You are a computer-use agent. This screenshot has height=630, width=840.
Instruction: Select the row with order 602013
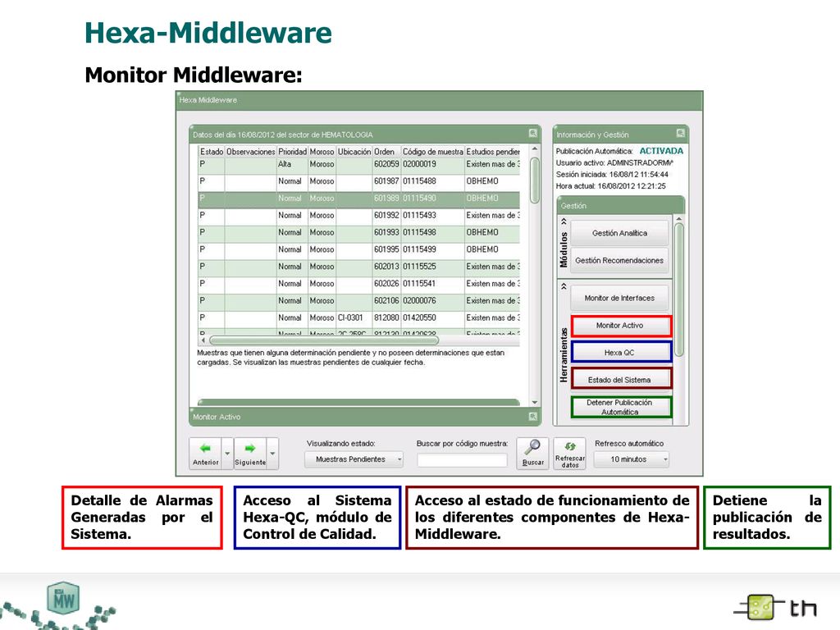pyautogui.click(x=359, y=267)
